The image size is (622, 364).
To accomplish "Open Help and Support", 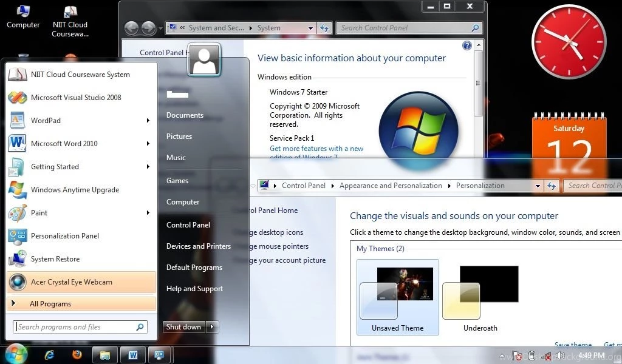I will [x=194, y=289].
